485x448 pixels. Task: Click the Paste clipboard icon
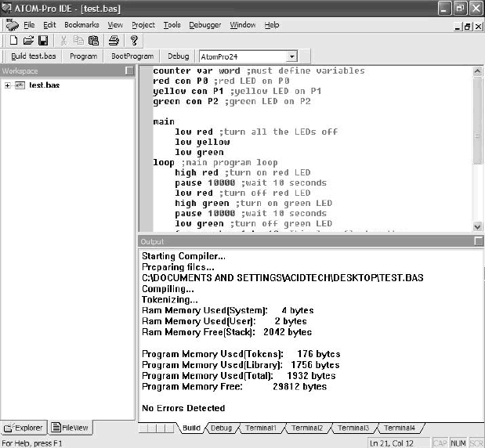(93, 40)
